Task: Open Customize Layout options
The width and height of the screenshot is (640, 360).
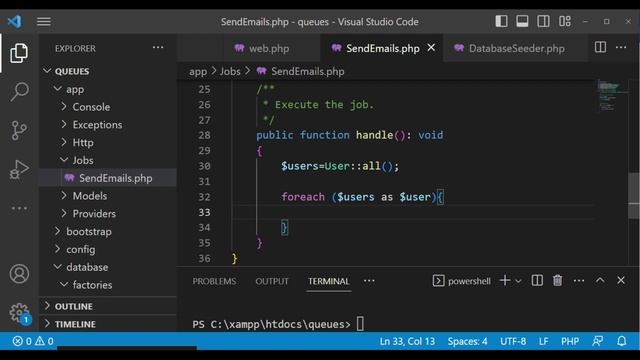Action: click(x=565, y=21)
